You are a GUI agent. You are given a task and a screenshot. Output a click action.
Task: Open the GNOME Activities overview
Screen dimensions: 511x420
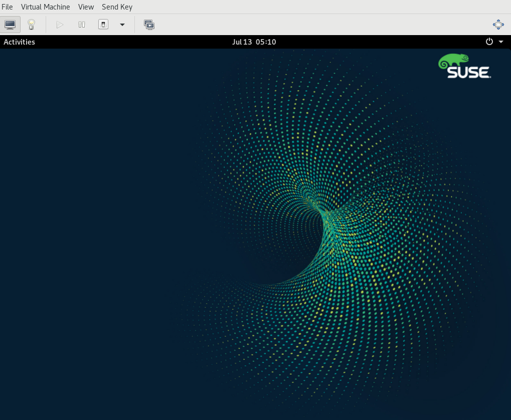click(x=19, y=42)
